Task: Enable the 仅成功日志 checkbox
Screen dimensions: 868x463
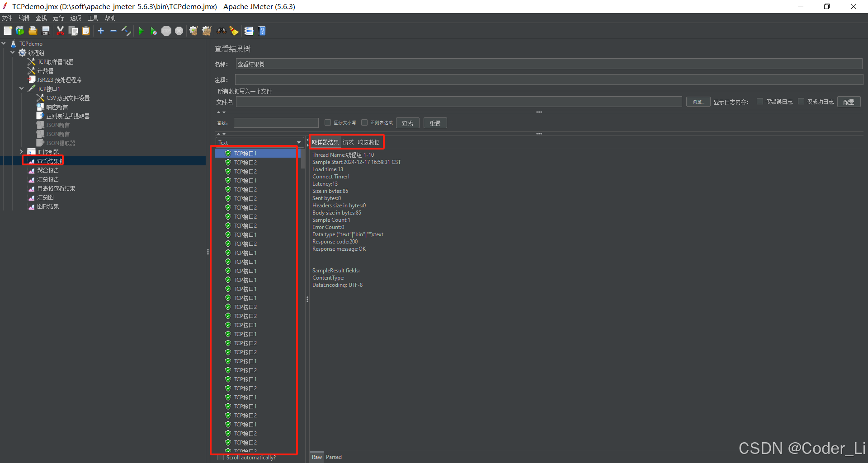Action: tap(801, 101)
